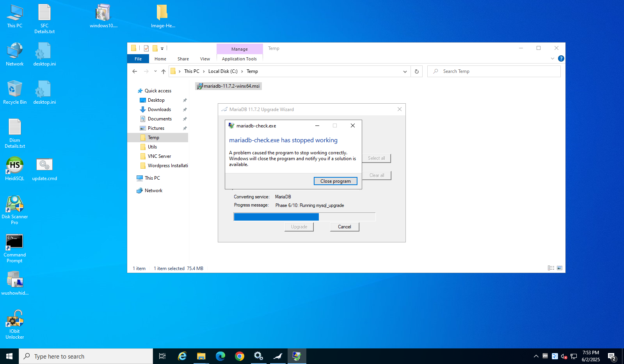Open wushowhide desktop icon
The image size is (624, 364).
click(x=15, y=284)
